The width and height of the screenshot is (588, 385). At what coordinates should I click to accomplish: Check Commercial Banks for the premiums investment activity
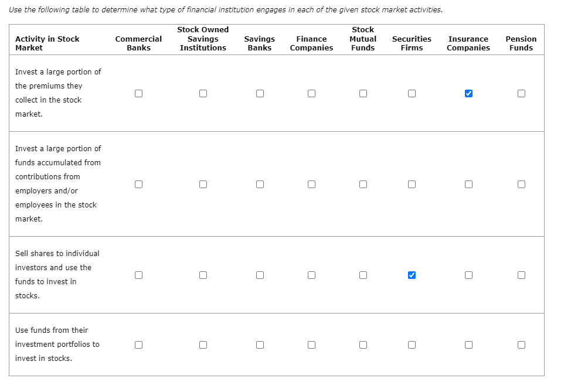(138, 93)
